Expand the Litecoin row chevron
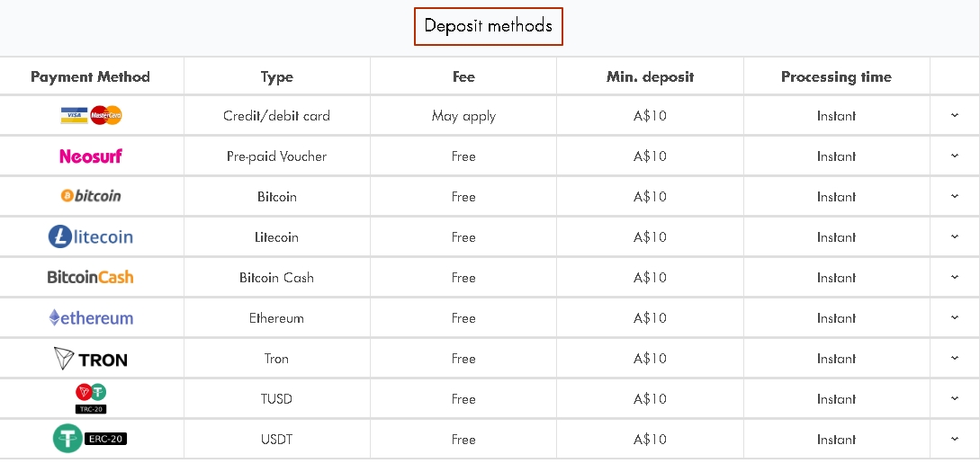980x463 pixels. click(955, 236)
